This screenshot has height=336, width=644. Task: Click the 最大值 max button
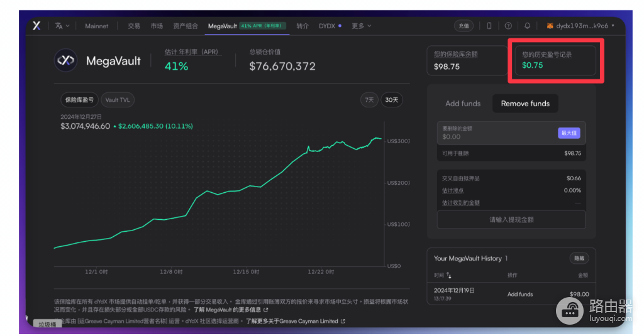pyautogui.click(x=569, y=133)
